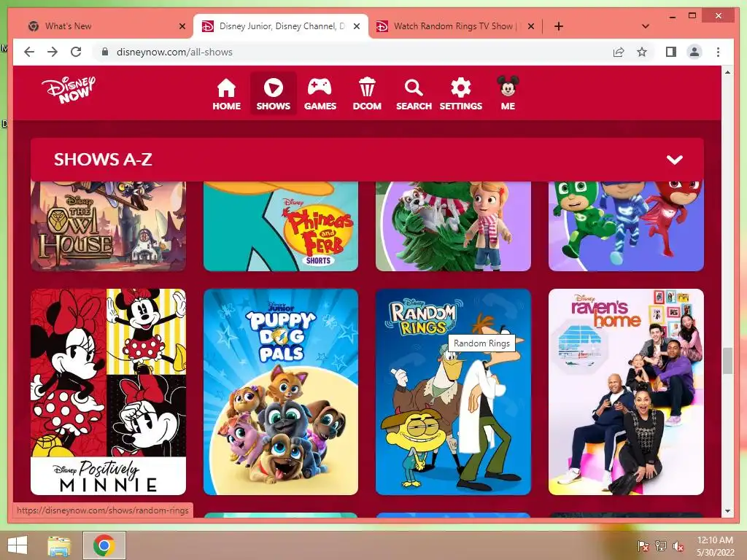Open Phineas and Ferb Shorts card

pos(281,226)
